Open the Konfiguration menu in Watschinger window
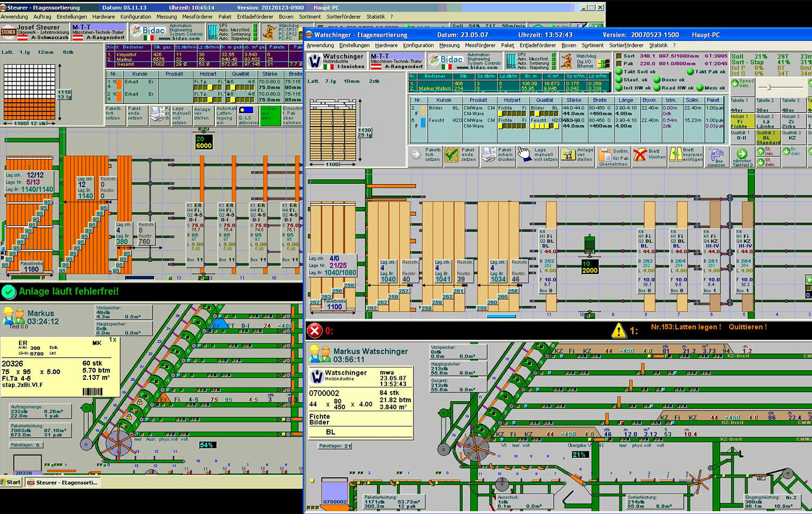The height and width of the screenshot is (514, 812). click(x=418, y=45)
